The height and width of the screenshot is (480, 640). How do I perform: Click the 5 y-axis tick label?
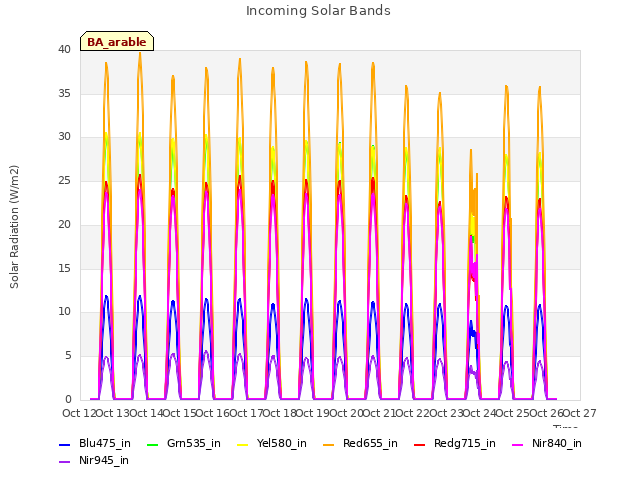click(68, 356)
